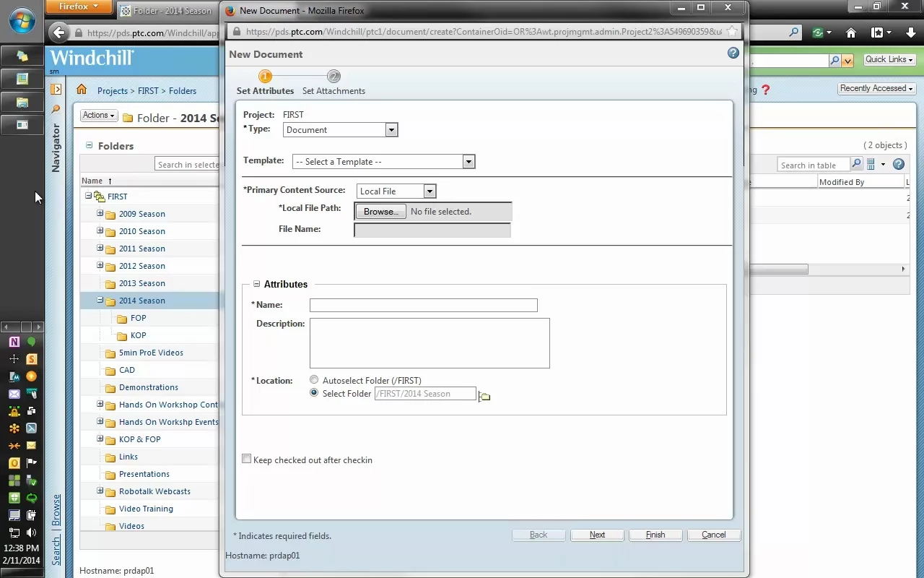Switch to the Navigator Browse tab
The width and height of the screenshot is (924, 578).
click(x=56, y=510)
